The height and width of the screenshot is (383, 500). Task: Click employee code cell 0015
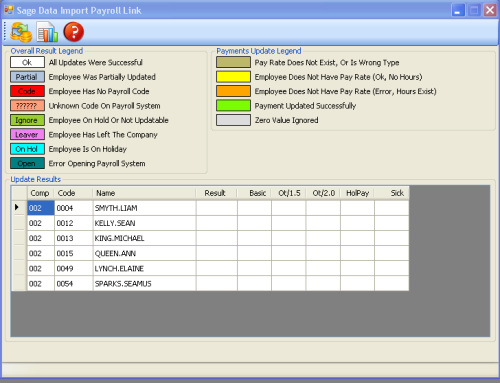(74, 253)
